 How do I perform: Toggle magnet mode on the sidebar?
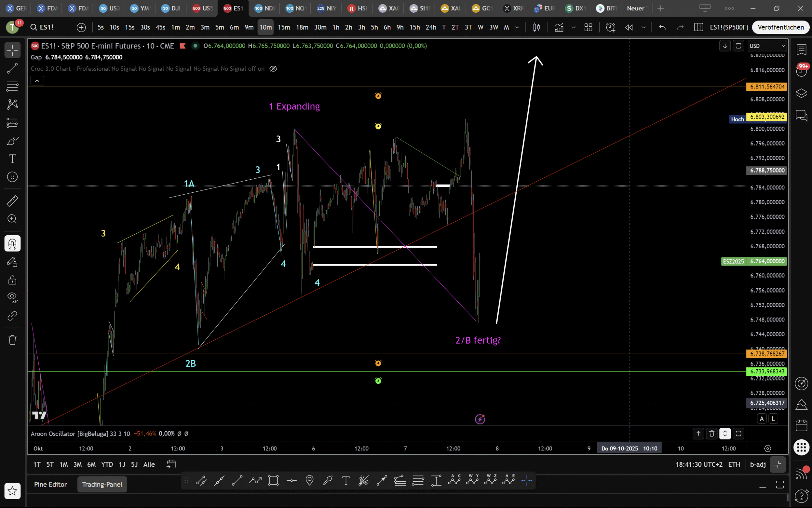click(12, 243)
